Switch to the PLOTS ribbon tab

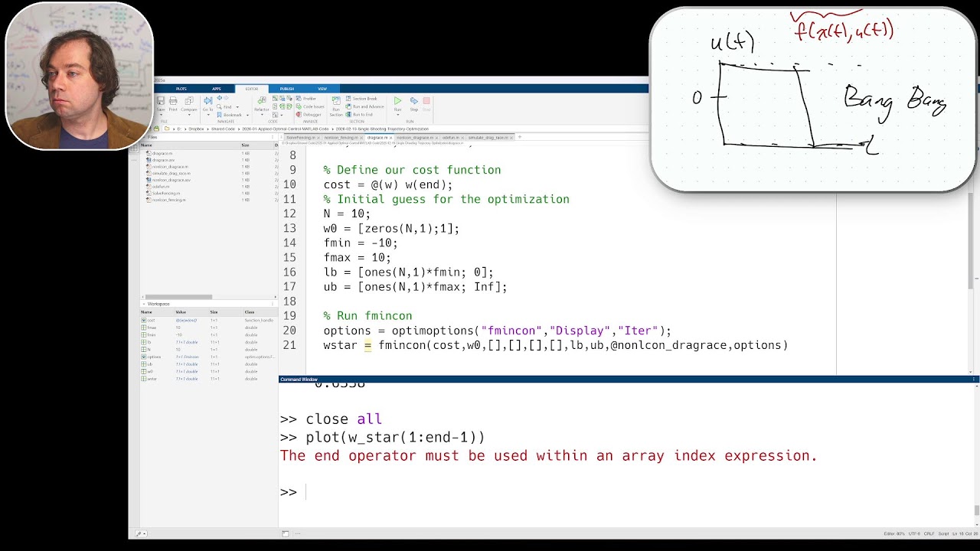click(x=181, y=89)
